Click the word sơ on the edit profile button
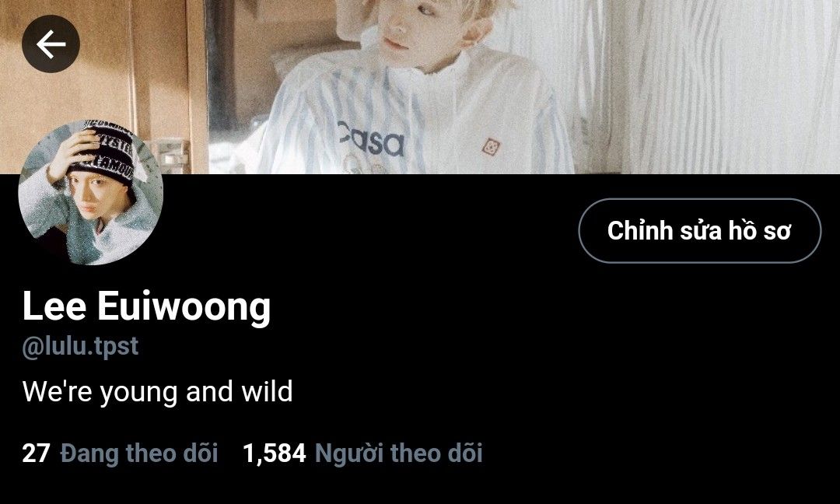 point(777,231)
